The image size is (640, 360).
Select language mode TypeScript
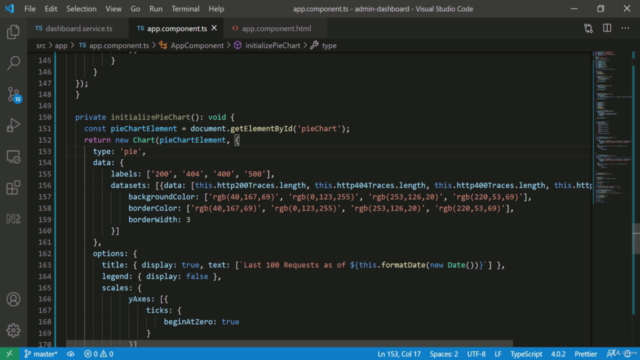pos(526,354)
